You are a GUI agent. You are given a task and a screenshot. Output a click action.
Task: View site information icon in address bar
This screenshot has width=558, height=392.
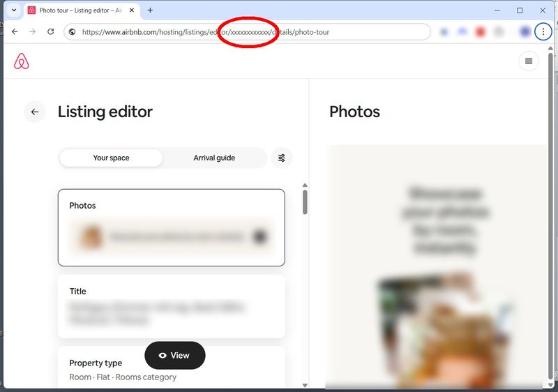72,32
